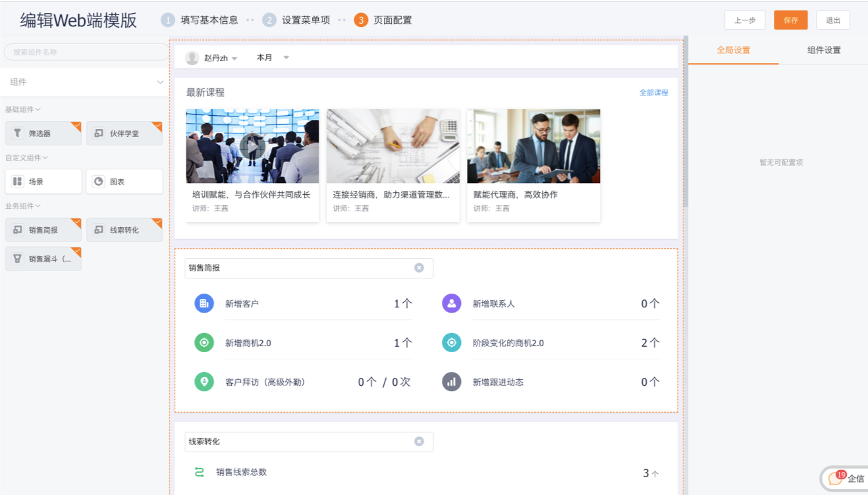Click step 2 设置菜单项
Screen dimensions: 868x495
tap(296, 20)
